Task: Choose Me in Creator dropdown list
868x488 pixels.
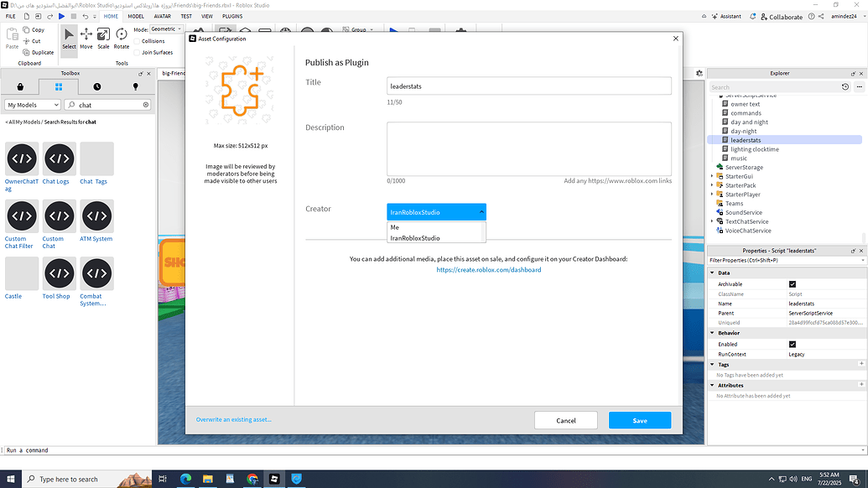Action: 436,227
